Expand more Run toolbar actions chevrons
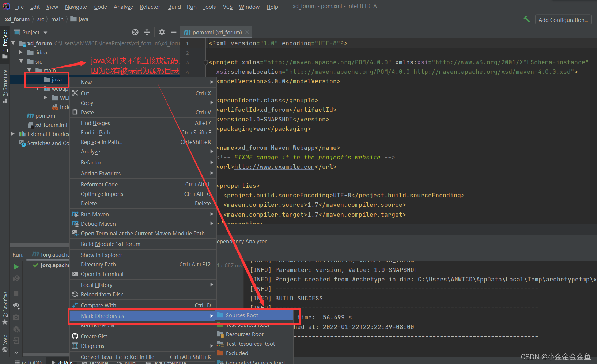Viewport: 597px width, 364px height. tap(16, 353)
